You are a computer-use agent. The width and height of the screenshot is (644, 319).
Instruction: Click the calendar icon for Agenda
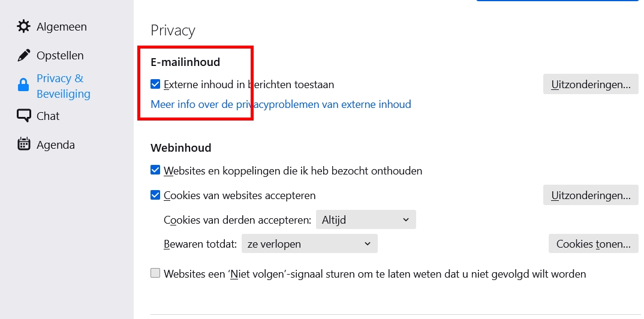23,145
